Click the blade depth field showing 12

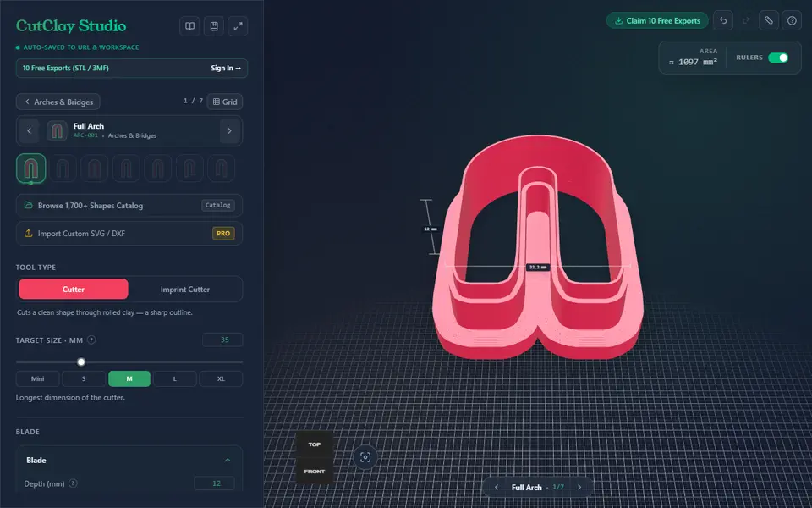[x=214, y=483]
